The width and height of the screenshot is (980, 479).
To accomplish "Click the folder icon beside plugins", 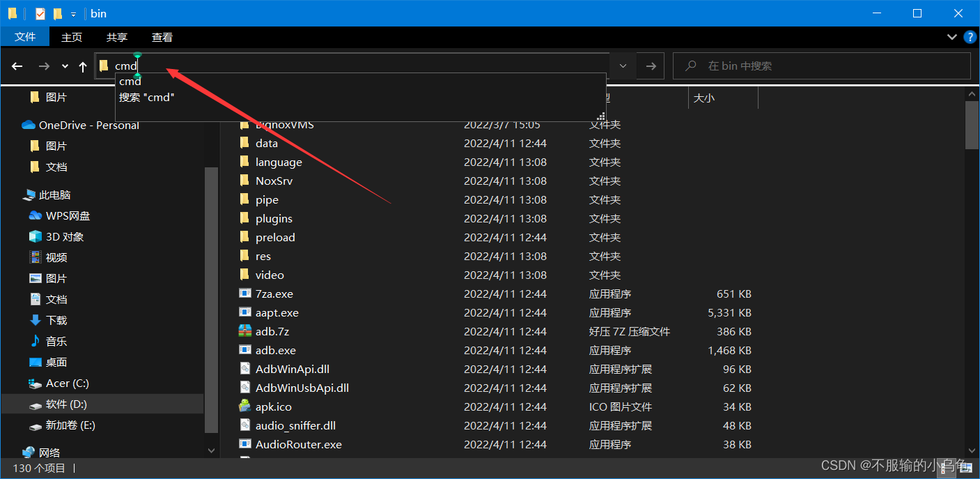I will pyautogui.click(x=244, y=218).
